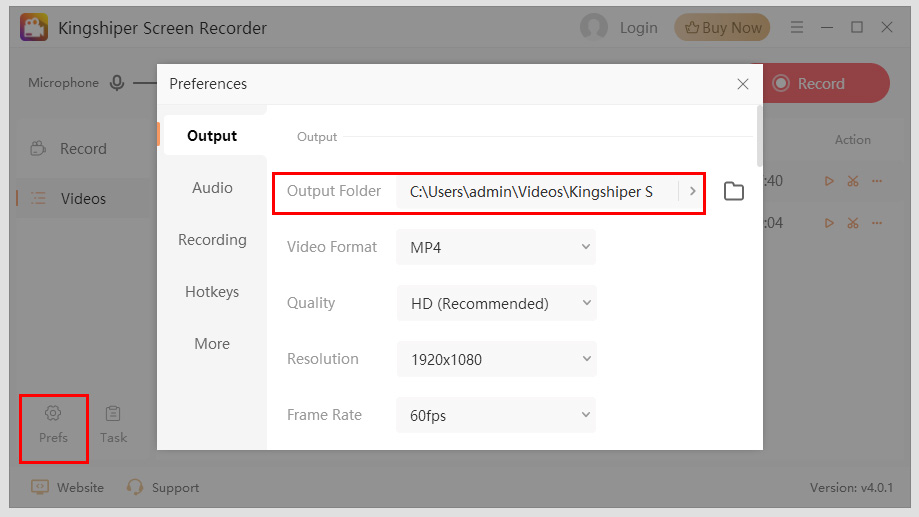The width and height of the screenshot is (919, 517).
Task: Click the Preferences dialog scrollbar
Action: pyautogui.click(x=760, y=136)
